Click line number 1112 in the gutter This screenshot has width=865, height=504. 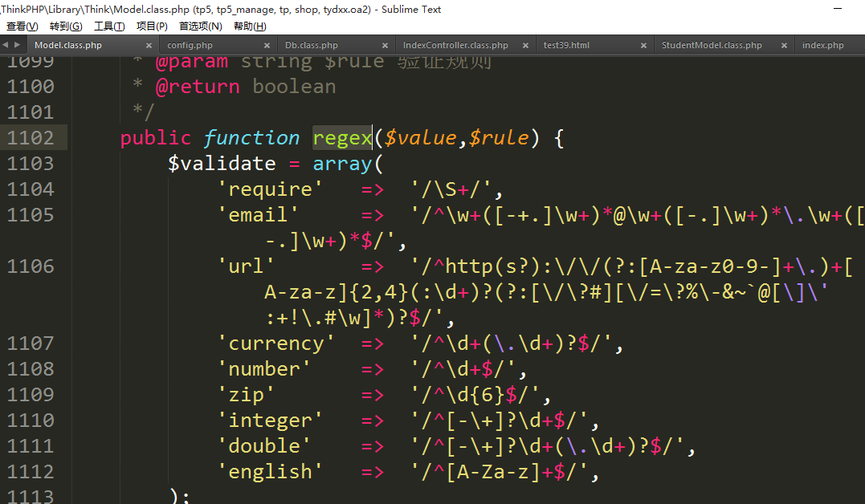[31, 472]
